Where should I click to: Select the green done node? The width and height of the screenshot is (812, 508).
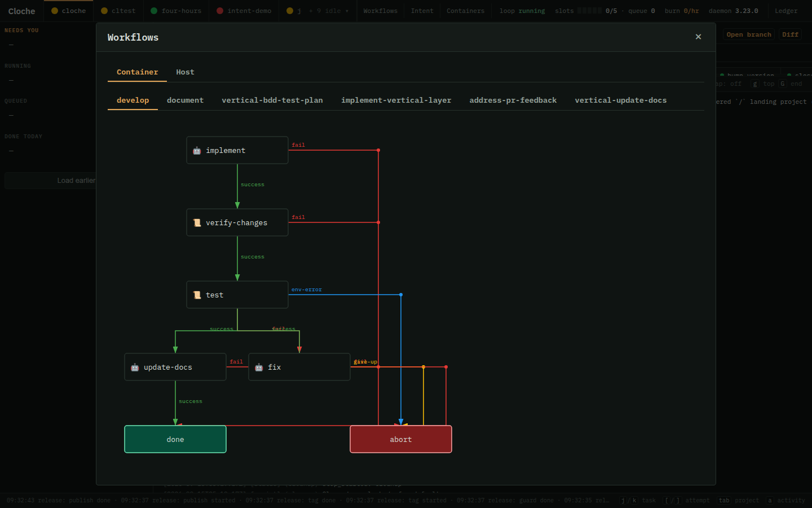[x=175, y=439]
